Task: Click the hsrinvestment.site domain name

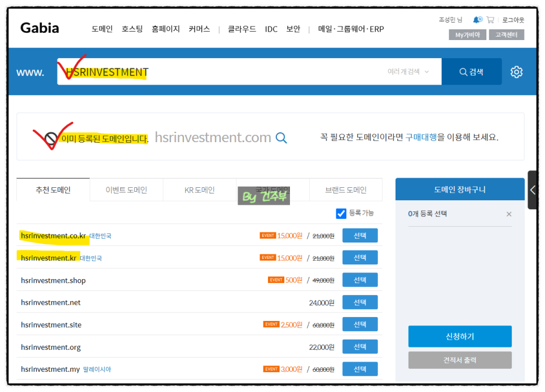Action: (51, 325)
